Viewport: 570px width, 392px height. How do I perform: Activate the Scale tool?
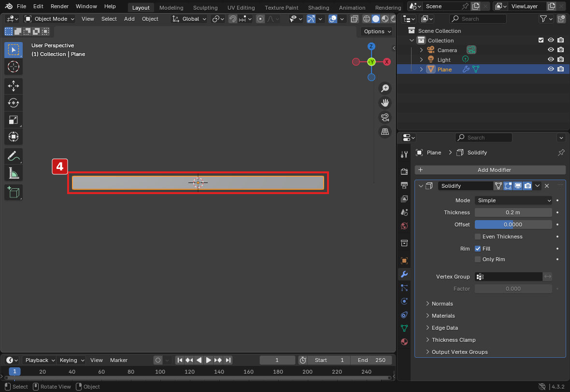[14, 120]
